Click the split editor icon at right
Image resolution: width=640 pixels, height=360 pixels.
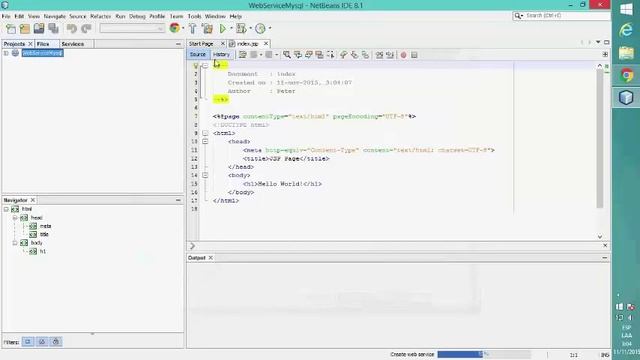point(605,54)
